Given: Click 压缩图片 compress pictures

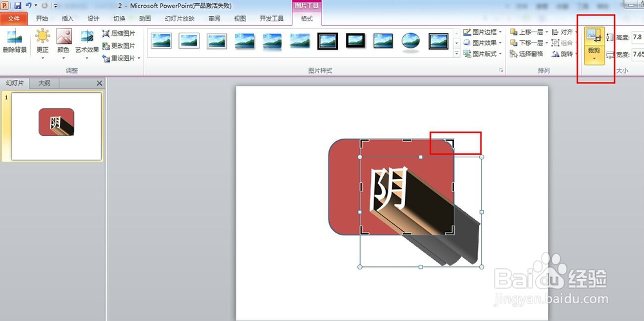Looking at the screenshot, I should (118, 34).
